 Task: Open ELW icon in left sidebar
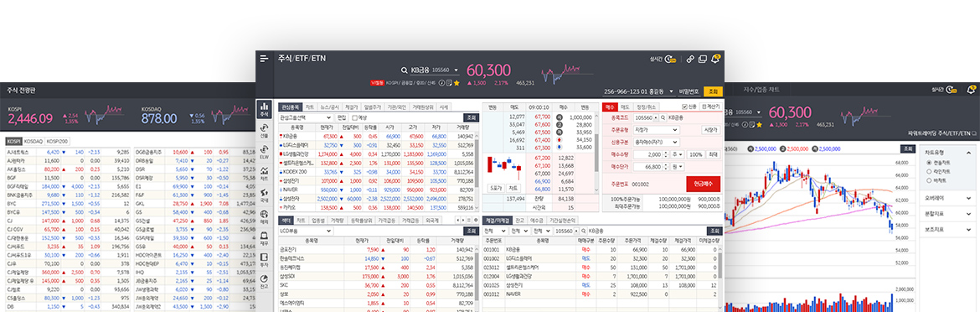(x=264, y=151)
